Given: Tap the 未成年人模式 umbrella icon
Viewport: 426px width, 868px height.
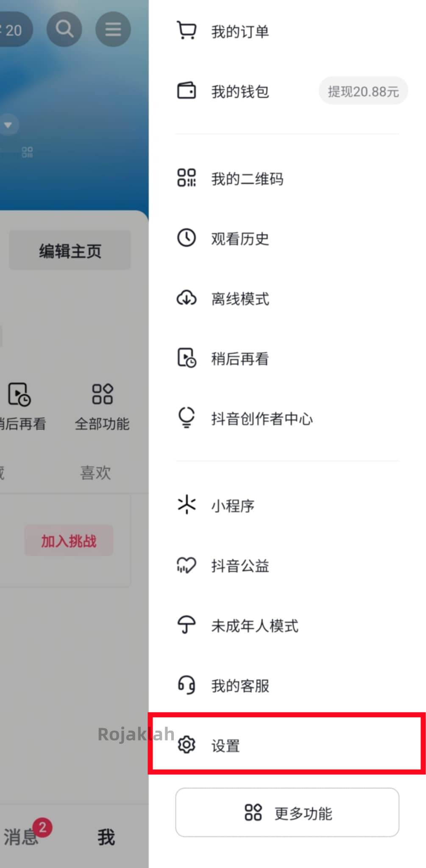Looking at the screenshot, I should click(186, 625).
